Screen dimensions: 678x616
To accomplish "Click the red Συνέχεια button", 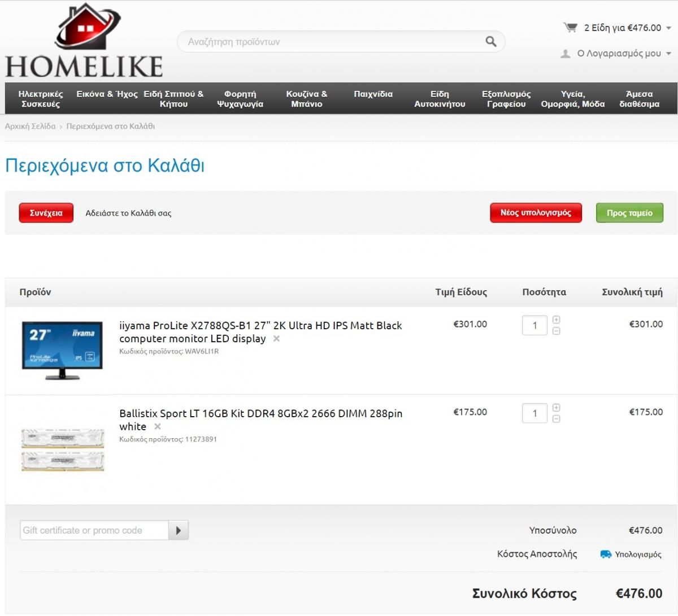I will coord(46,213).
